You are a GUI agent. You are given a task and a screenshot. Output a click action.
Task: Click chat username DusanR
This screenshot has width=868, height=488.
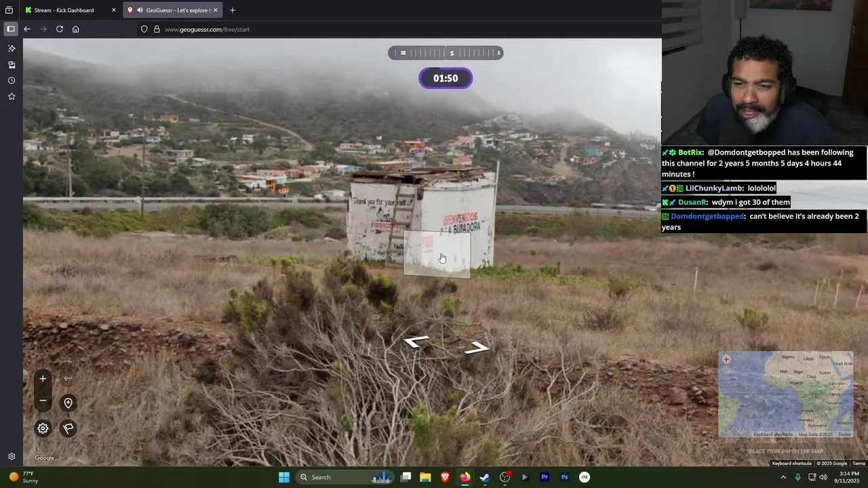[x=693, y=202]
